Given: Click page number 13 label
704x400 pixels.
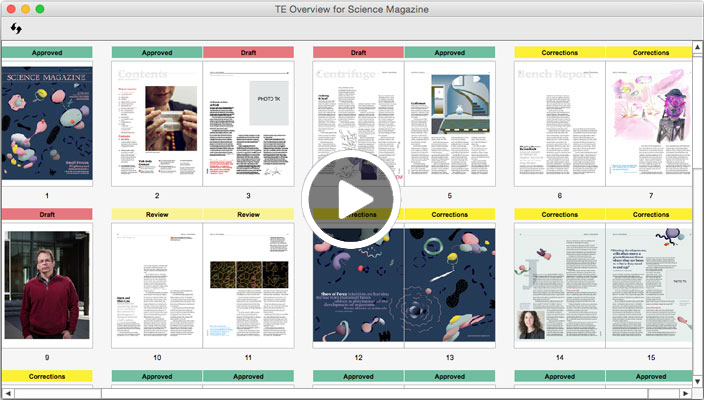Looking at the screenshot, I should click(450, 358).
